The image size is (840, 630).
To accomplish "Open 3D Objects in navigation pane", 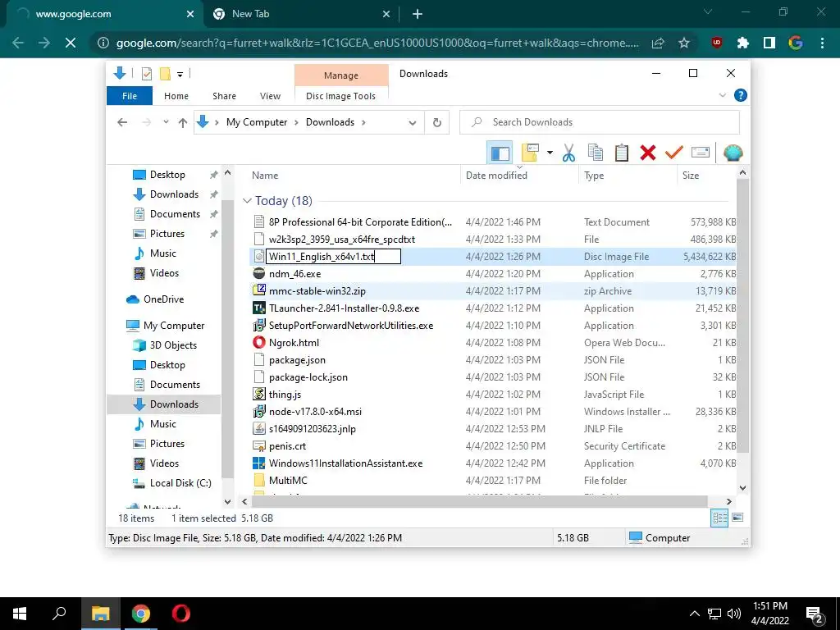I will click(173, 345).
